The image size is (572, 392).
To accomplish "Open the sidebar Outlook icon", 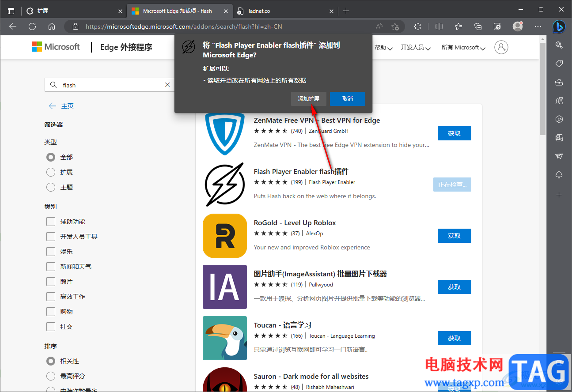I will point(559,138).
